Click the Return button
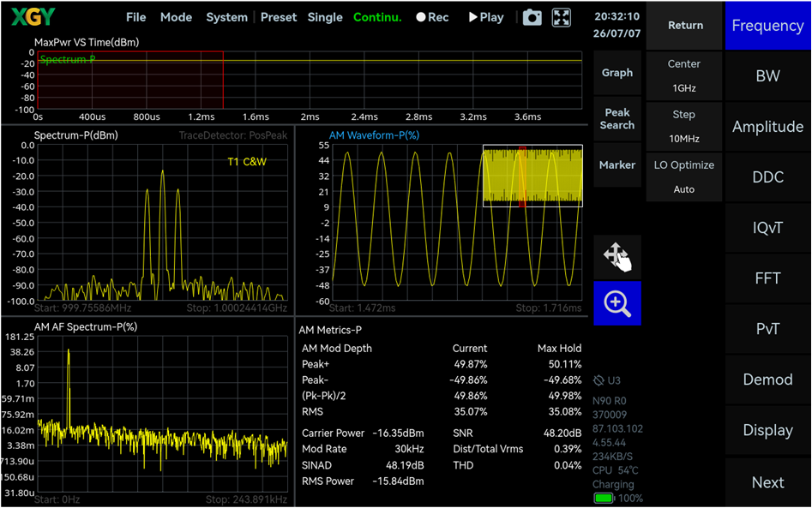Viewport: 812px width, 508px height. click(684, 26)
